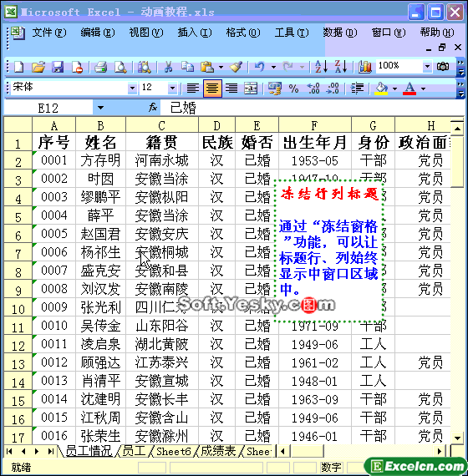Open the 窗口(W) menu

click(389, 33)
